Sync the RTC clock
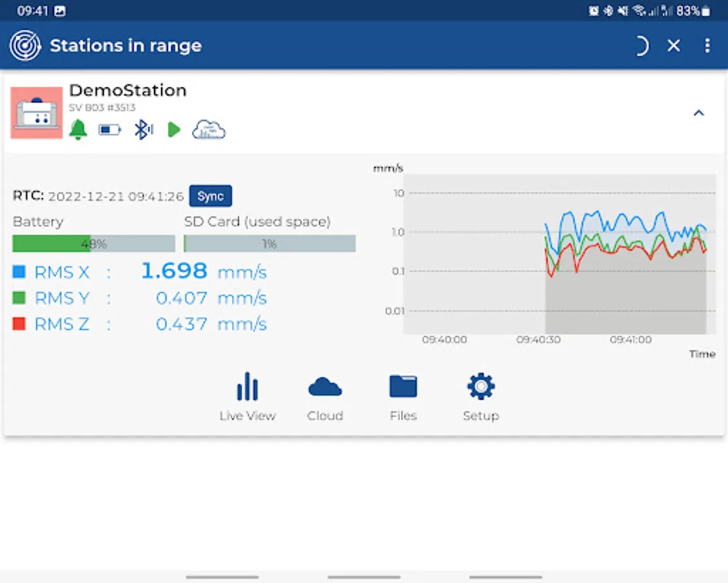The image size is (728, 583). 210,196
